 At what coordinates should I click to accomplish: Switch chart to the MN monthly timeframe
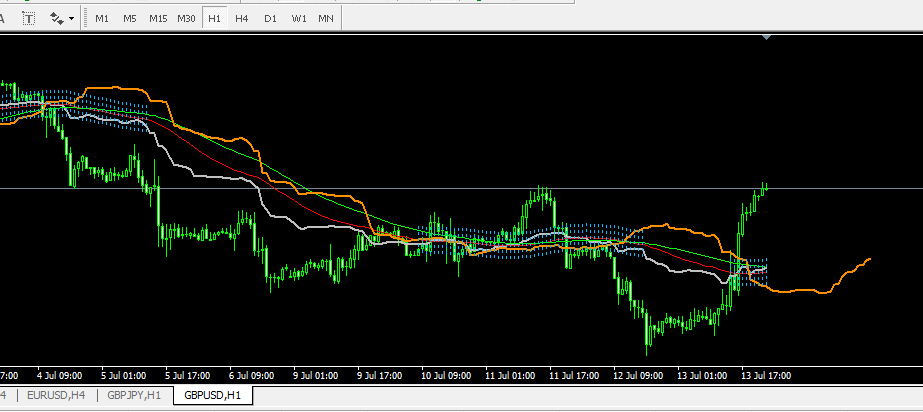click(326, 18)
